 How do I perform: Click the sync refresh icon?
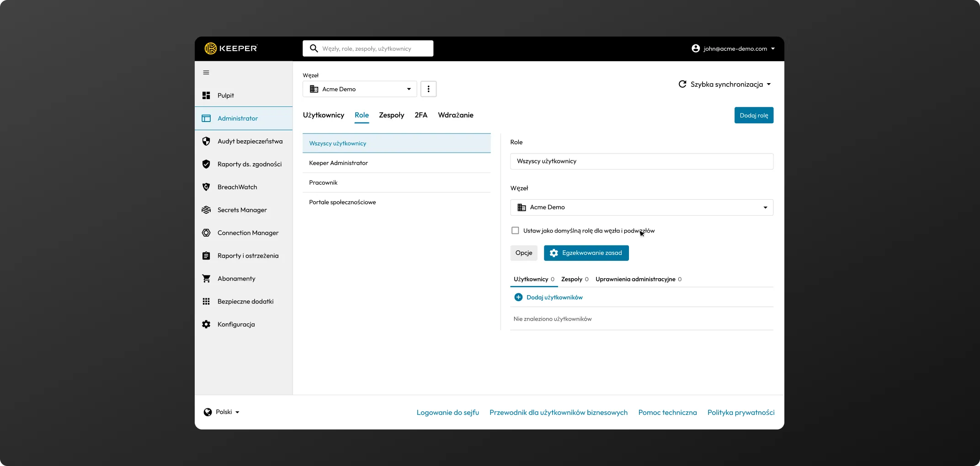[x=682, y=84]
